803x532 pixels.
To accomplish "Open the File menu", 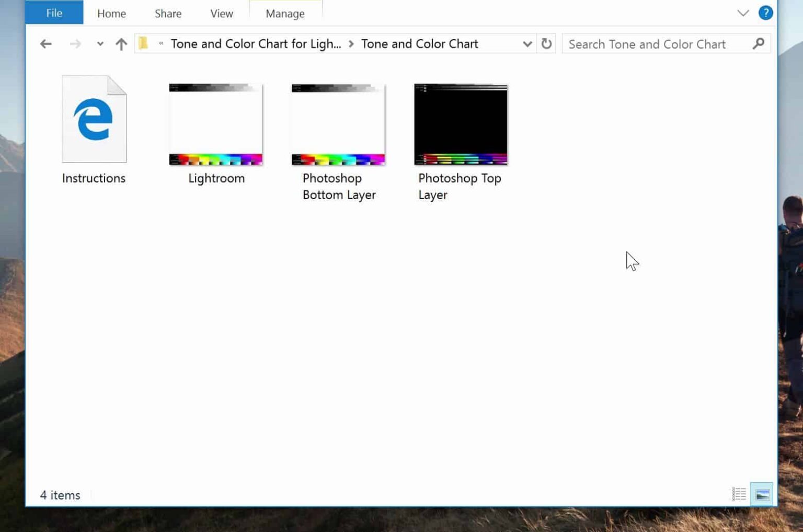I will click(53, 13).
